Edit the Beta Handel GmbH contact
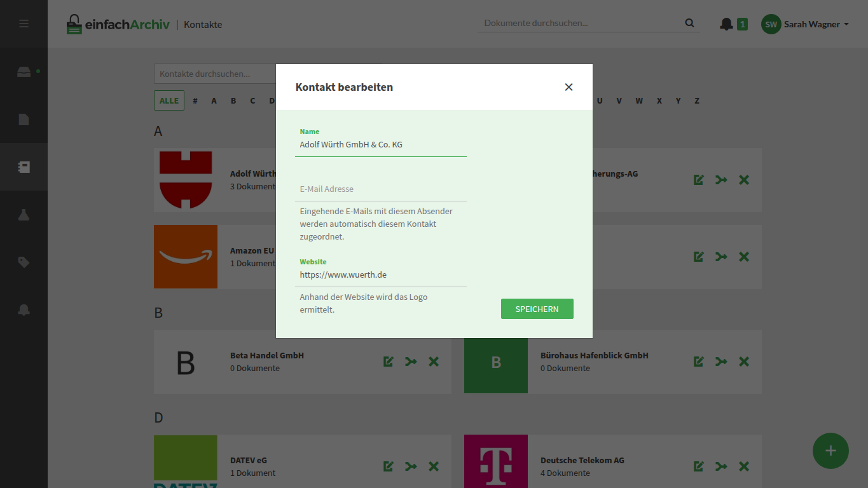The width and height of the screenshot is (868, 488). [389, 362]
